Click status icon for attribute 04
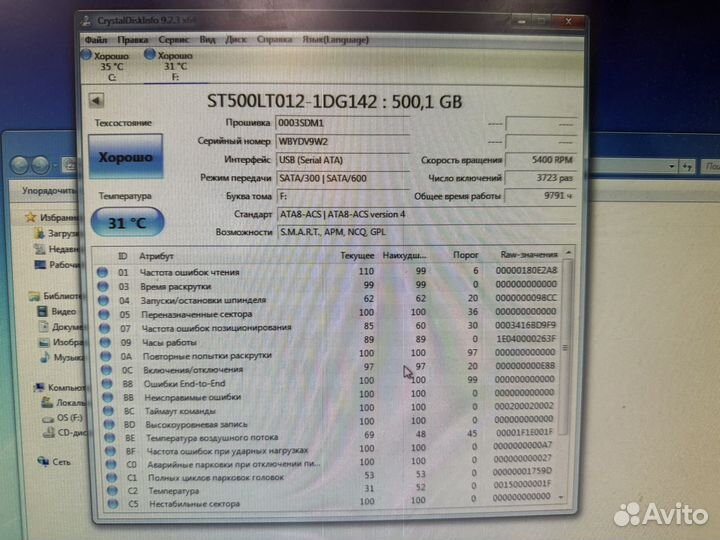The image size is (720, 540). tap(103, 300)
